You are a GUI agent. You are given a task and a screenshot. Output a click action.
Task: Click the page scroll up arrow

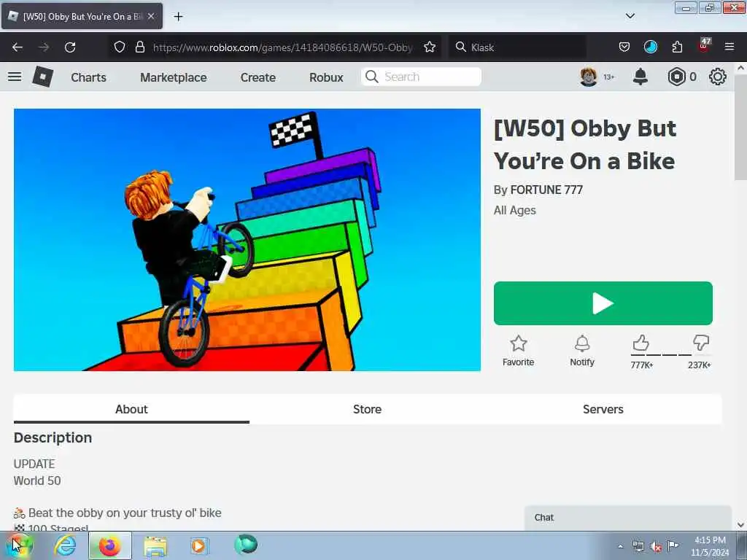pyautogui.click(x=740, y=68)
